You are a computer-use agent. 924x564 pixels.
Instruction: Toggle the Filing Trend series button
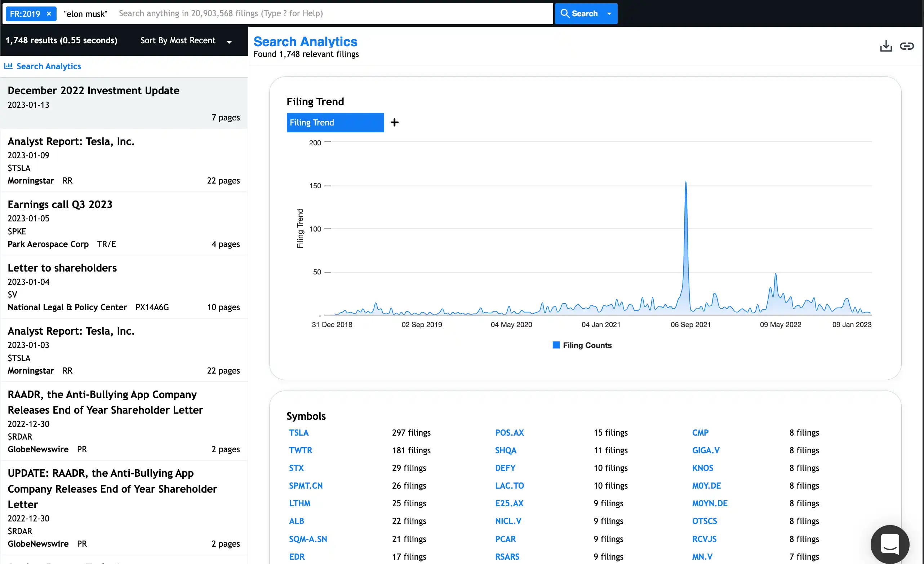[x=335, y=122]
